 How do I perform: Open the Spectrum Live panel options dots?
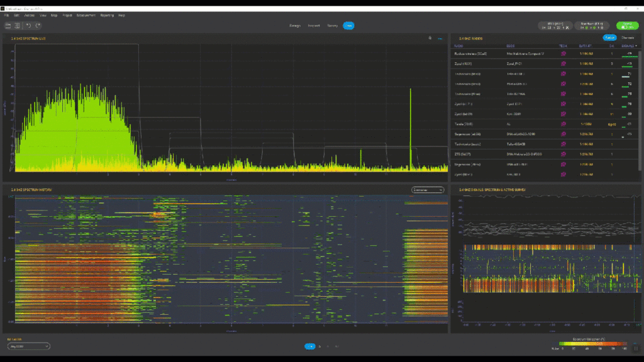pyautogui.click(x=440, y=38)
